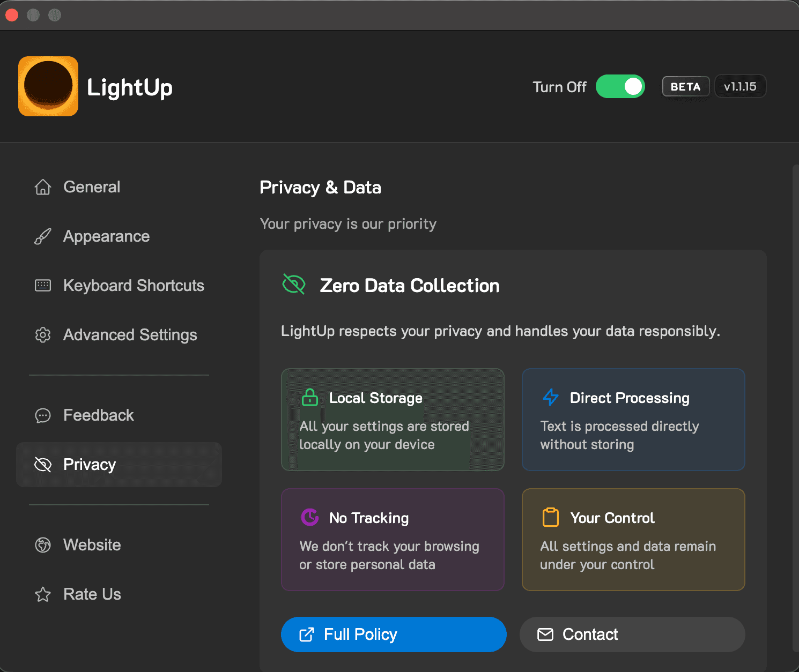Click the v1.1.15 version label
The image size is (799, 672).
[x=740, y=86]
